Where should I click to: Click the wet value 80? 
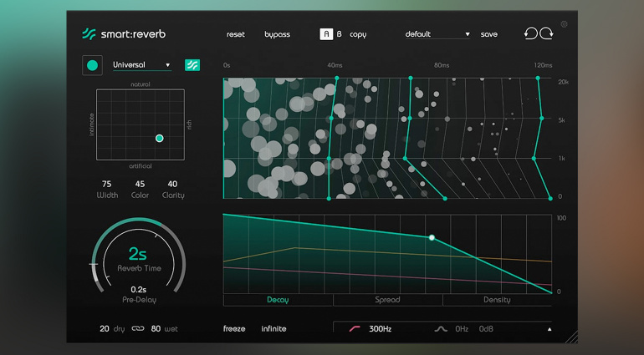point(156,329)
